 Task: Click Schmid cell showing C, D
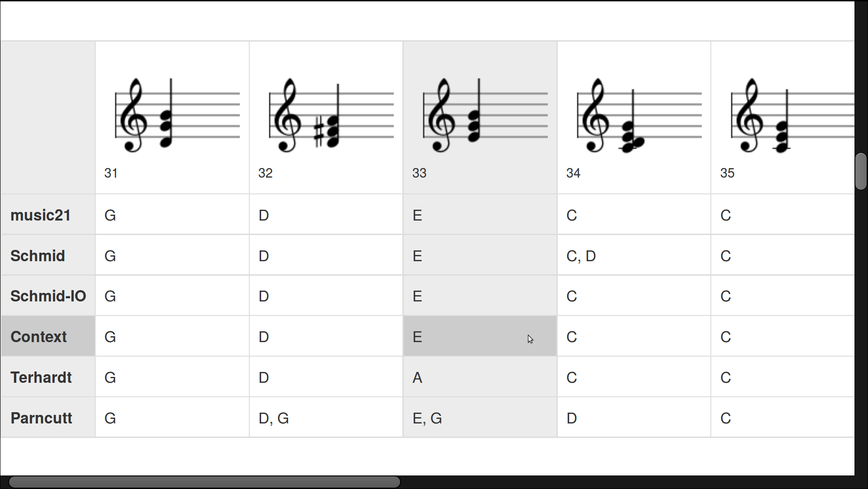coord(634,255)
